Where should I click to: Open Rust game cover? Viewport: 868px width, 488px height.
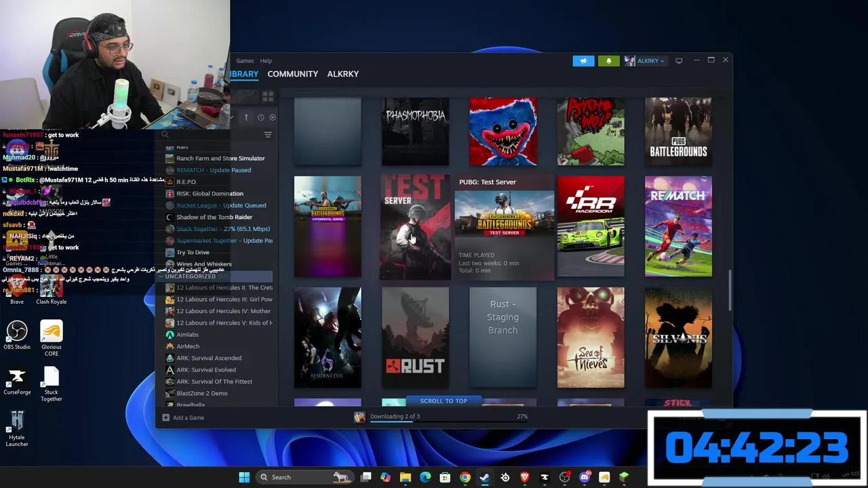pos(415,338)
